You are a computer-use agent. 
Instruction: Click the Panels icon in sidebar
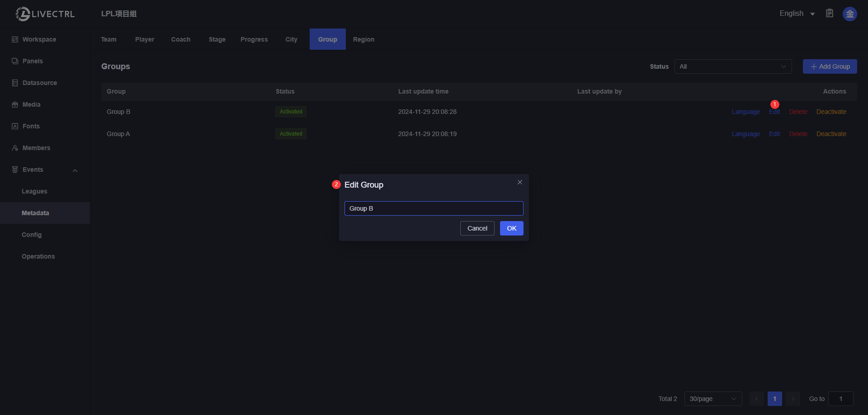coord(15,61)
